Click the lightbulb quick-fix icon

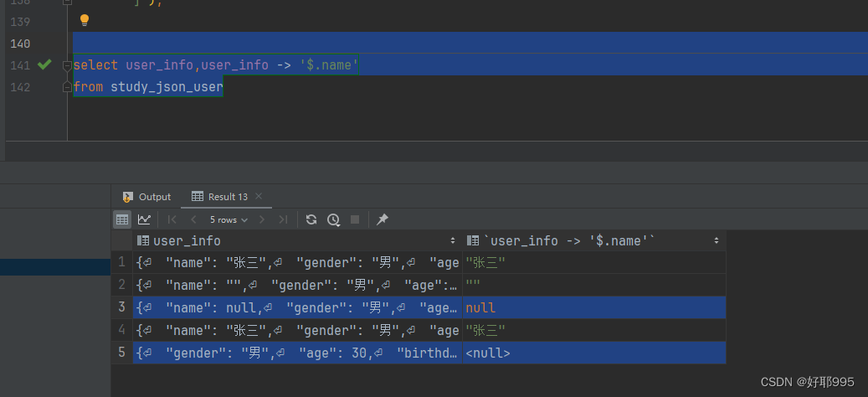pos(84,20)
